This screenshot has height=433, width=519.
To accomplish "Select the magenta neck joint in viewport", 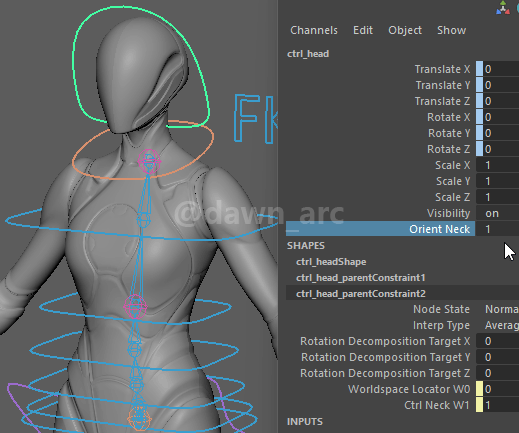I will point(149,161).
